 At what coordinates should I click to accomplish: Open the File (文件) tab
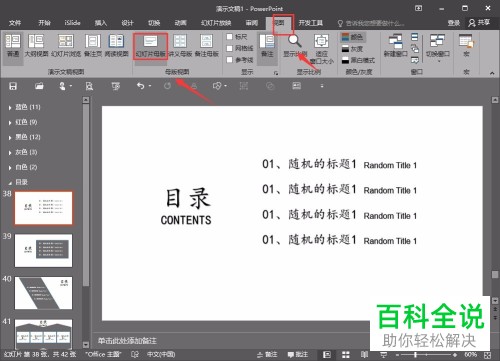(15, 23)
